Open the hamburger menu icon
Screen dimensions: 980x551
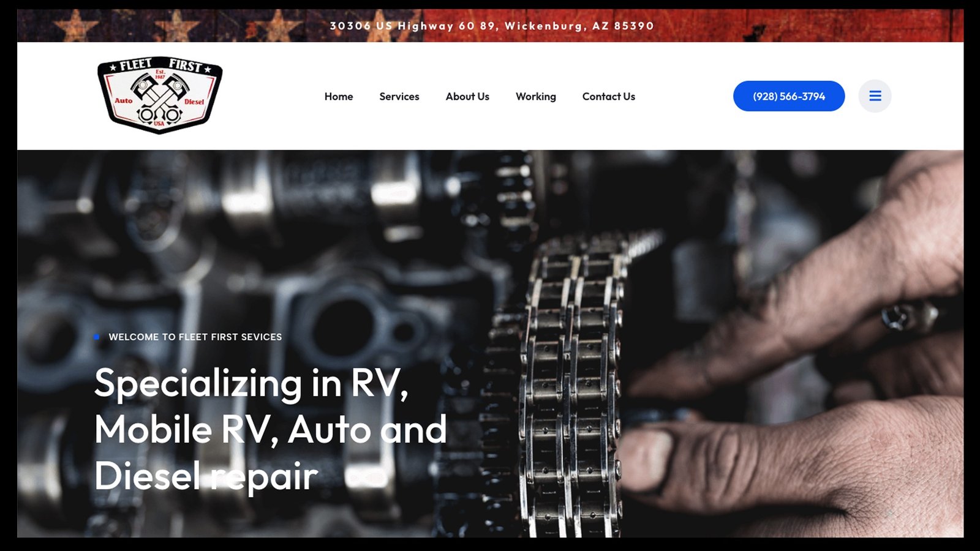[875, 96]
